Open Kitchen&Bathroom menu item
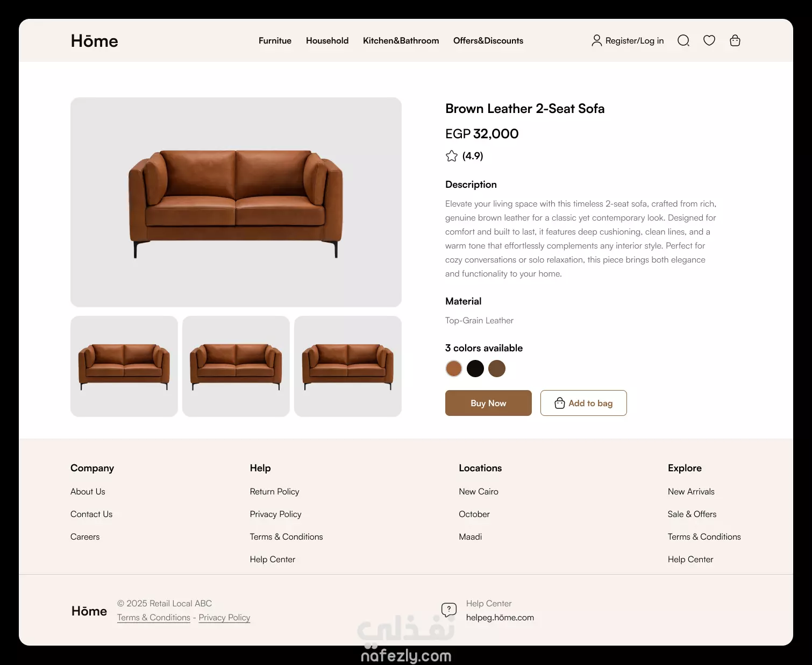This screenshot has height=665, width=812. point(401,41)
